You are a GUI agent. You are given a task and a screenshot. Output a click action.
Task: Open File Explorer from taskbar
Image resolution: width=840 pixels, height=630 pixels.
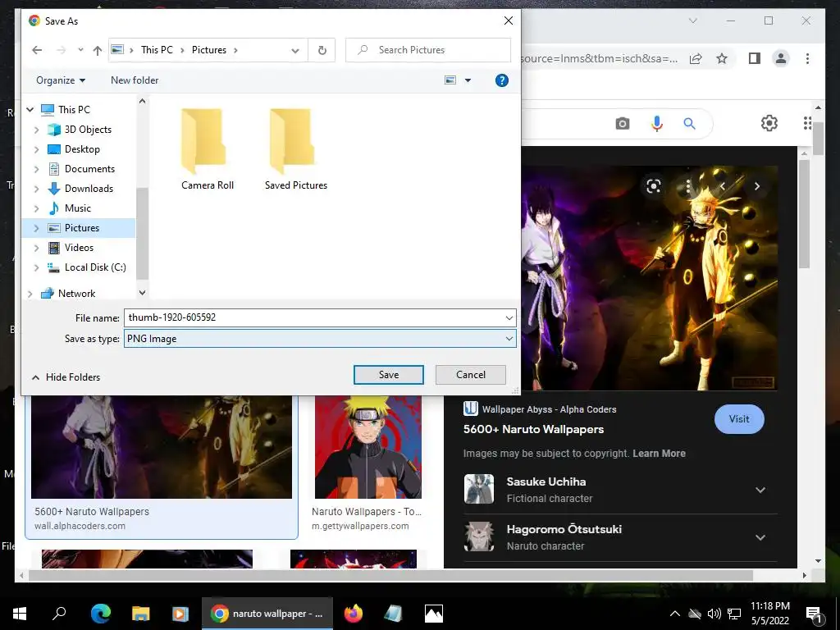tap(140, 614)
